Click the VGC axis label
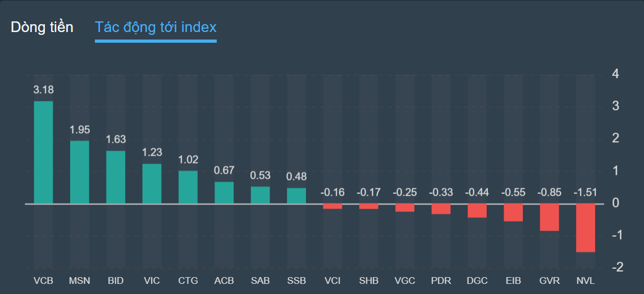This screenshot has height=294, width=644. coord(405,281)
